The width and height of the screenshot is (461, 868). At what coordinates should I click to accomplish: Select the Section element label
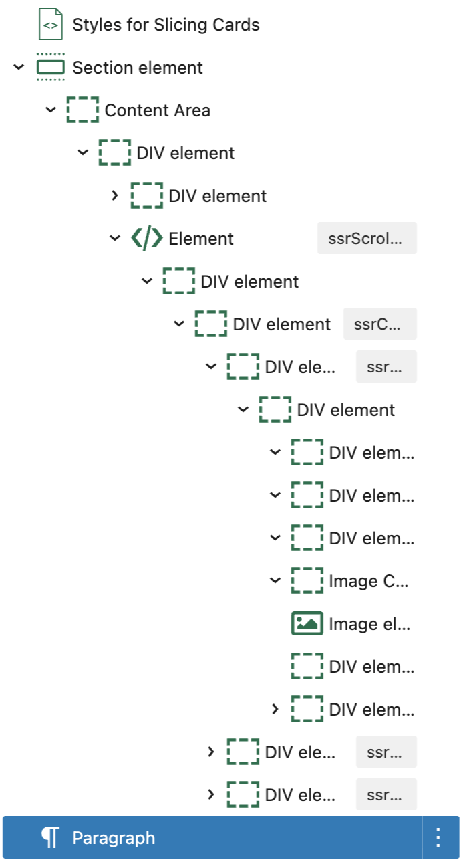(x=138, y=68)
